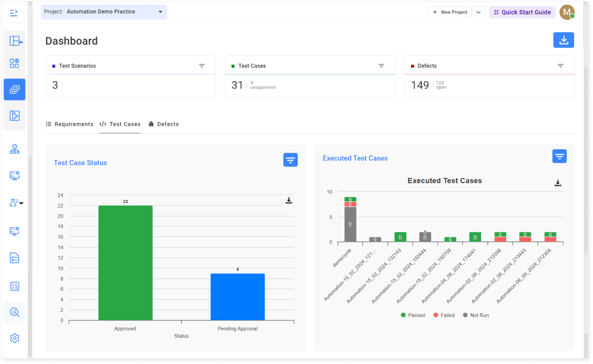Download the Executed Test Cases chart
This screenshot has width=593, height=364.
(x=558, y=183)
